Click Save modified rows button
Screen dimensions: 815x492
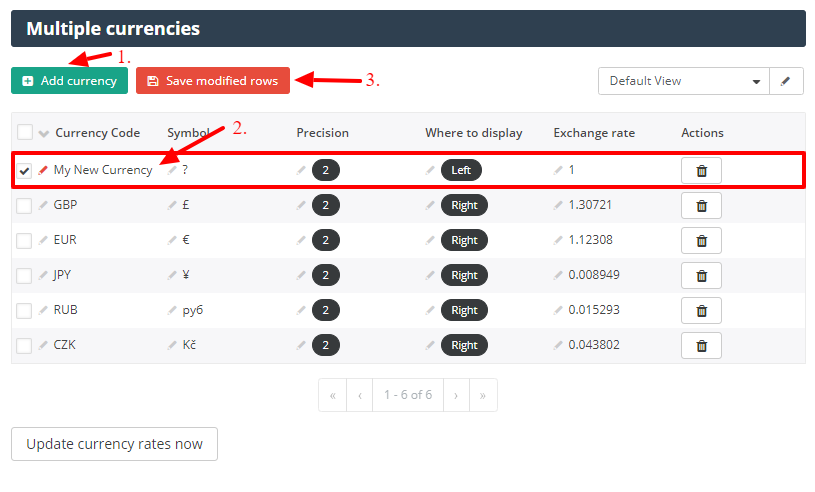coord(213,81)
